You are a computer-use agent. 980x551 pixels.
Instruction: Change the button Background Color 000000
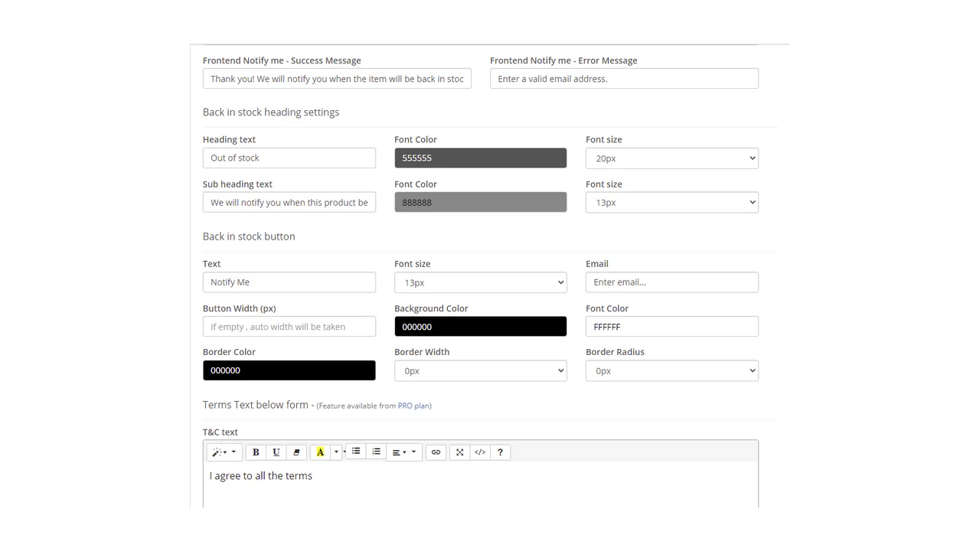(x=480, y=327)
